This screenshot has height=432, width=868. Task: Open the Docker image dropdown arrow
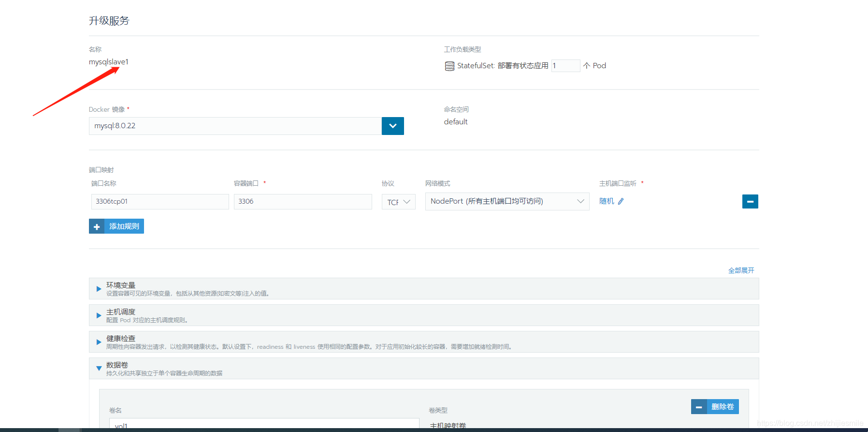point(392,126)
